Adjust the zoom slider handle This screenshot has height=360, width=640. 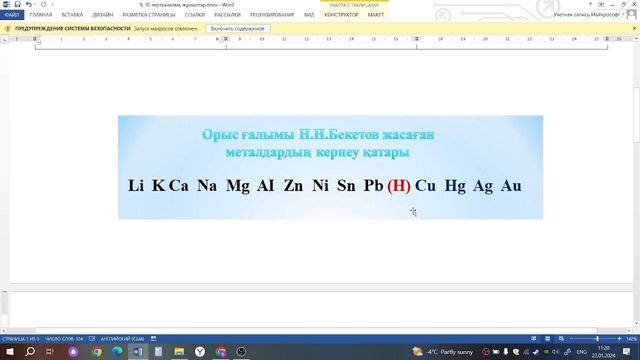pyautogui.click(x=597, y=339)
